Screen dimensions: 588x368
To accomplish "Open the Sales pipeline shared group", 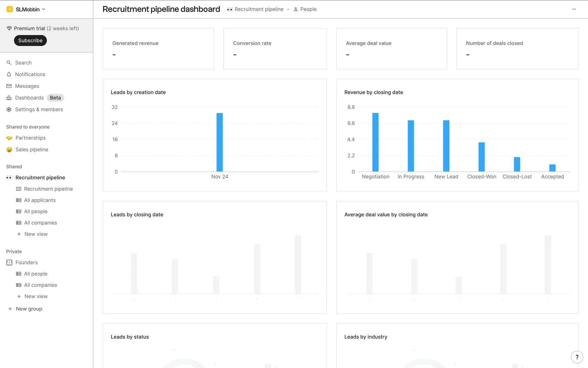I will pos(32,150).
